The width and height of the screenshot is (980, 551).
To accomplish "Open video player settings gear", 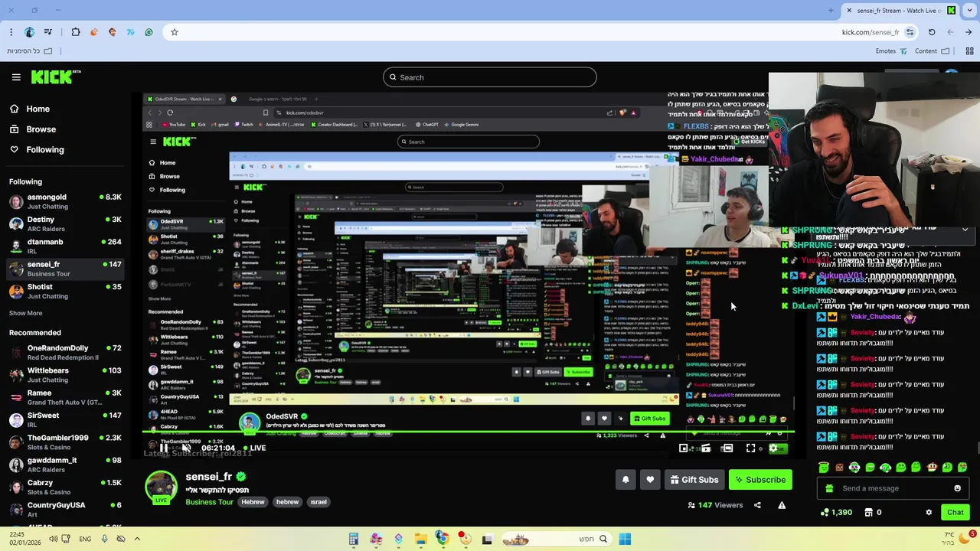I will click(x=773, y=448).
